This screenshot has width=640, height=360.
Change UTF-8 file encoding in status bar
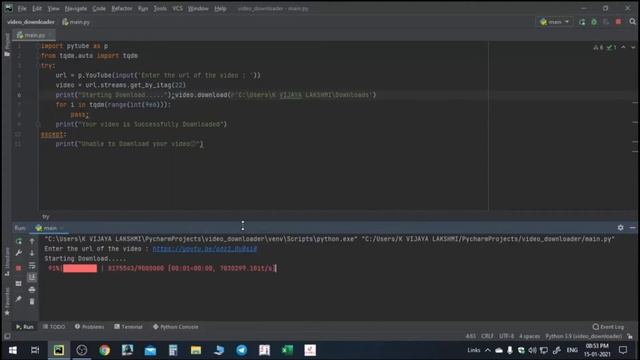click(x=507, y=336)
